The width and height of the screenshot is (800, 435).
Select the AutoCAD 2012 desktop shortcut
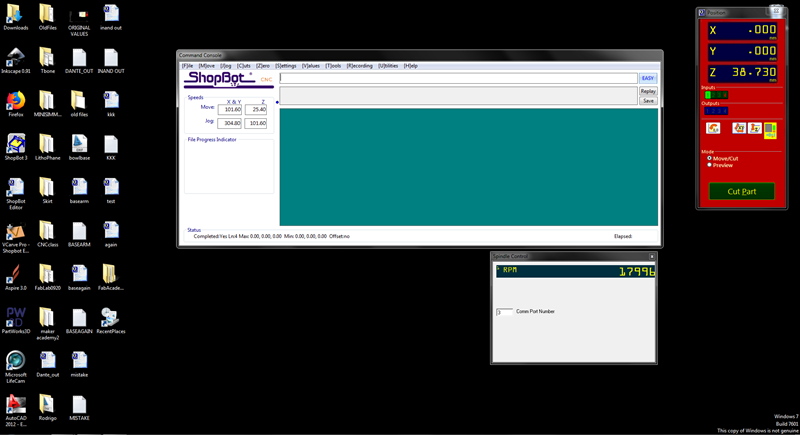pyautogui.click(x=16, y=411)
